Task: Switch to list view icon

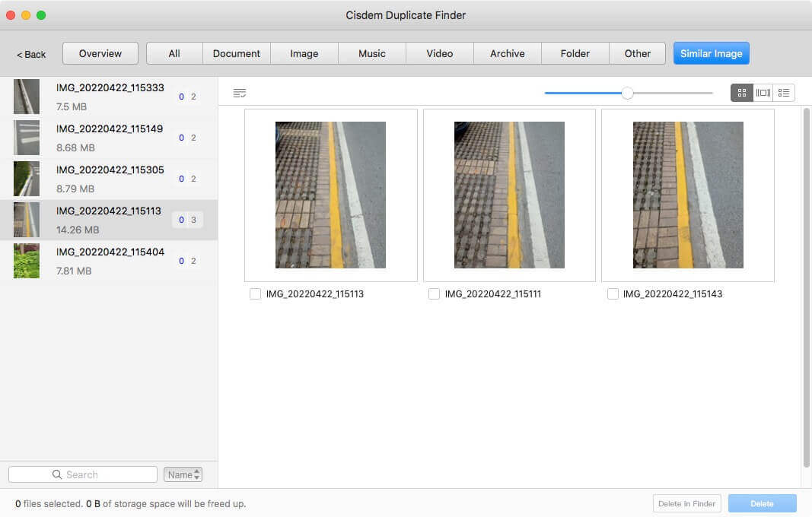Action: (x=784, y=92)
